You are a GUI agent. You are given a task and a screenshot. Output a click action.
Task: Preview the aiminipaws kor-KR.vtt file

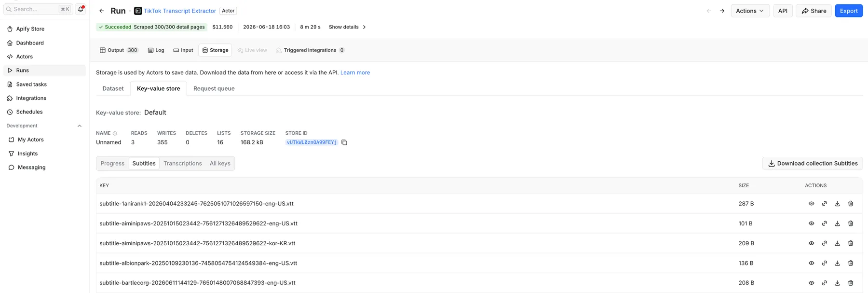point(812,243)
